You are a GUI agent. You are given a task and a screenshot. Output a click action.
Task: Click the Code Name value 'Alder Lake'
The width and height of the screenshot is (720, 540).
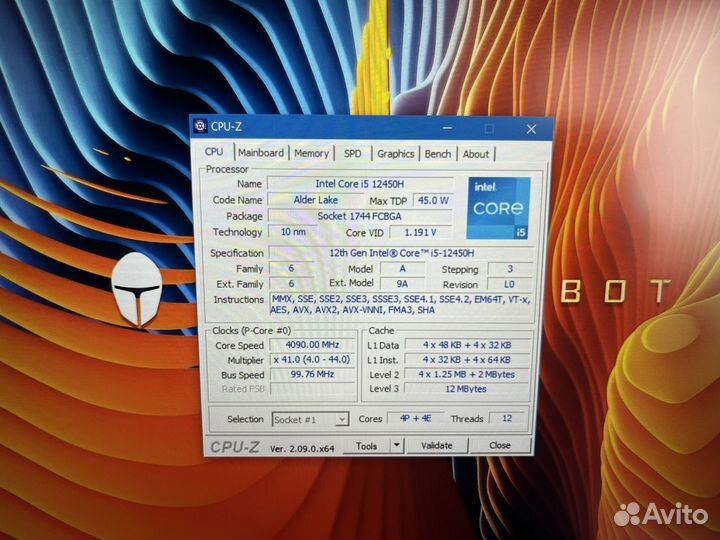click(315, 200)
